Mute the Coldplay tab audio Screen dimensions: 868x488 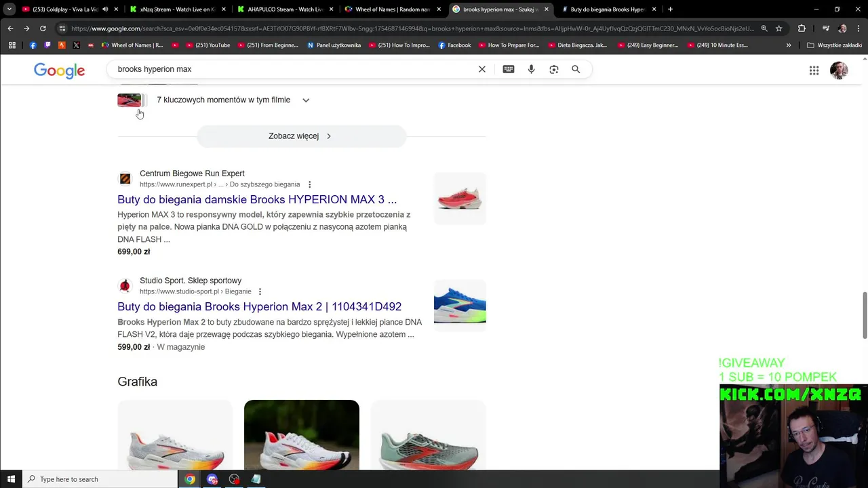coord(105,9)
